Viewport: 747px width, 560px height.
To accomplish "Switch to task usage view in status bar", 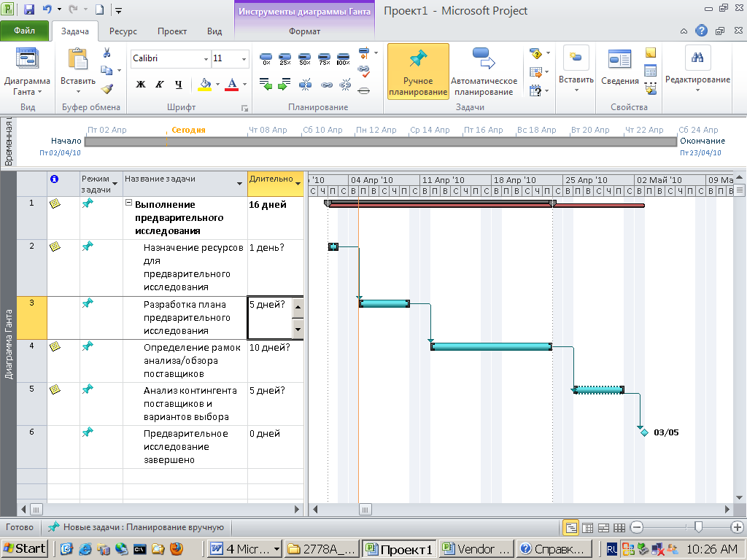I will click(588, 528).
